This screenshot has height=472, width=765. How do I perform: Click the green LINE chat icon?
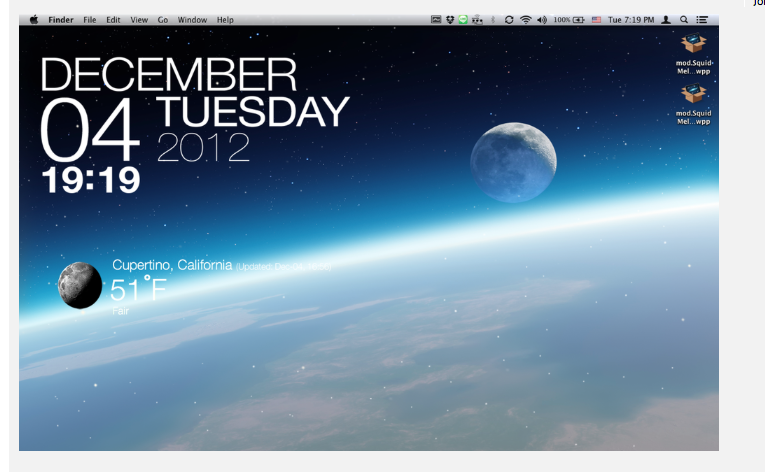point(463,20)
